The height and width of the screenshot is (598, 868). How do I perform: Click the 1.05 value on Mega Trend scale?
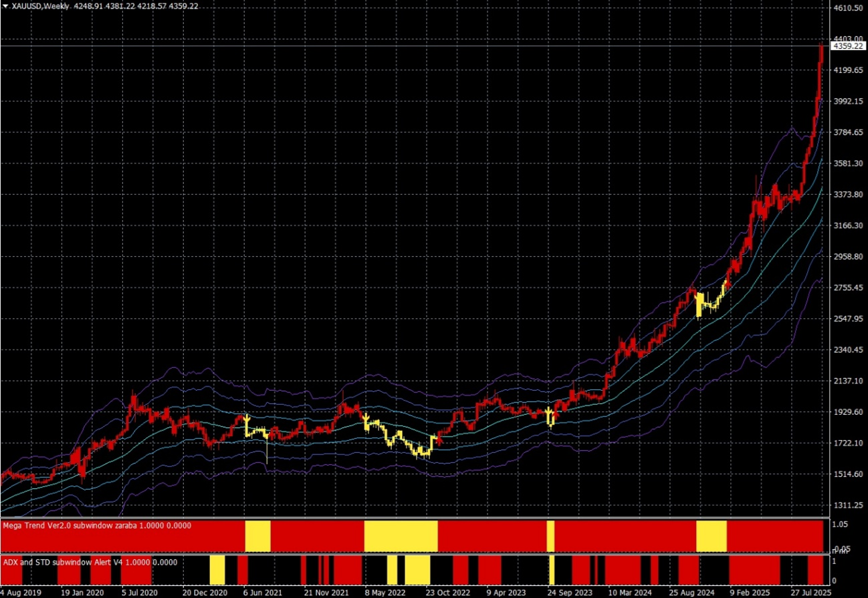tap(839, 524)
